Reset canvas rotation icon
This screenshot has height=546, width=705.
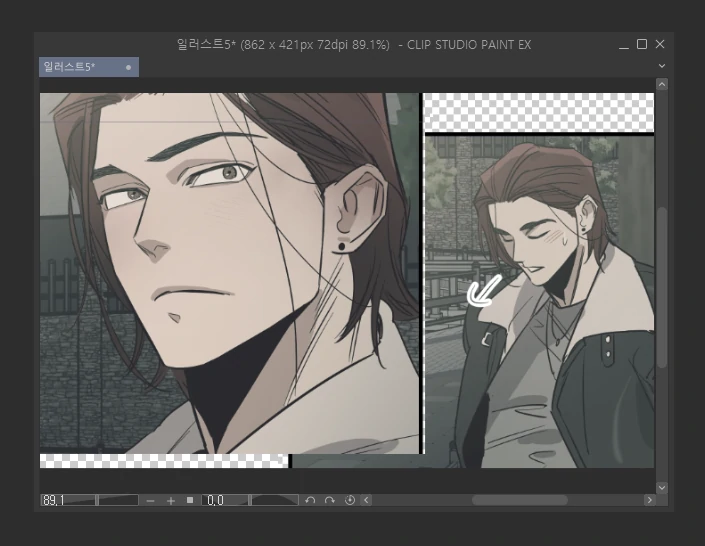[x=350, y=500]
